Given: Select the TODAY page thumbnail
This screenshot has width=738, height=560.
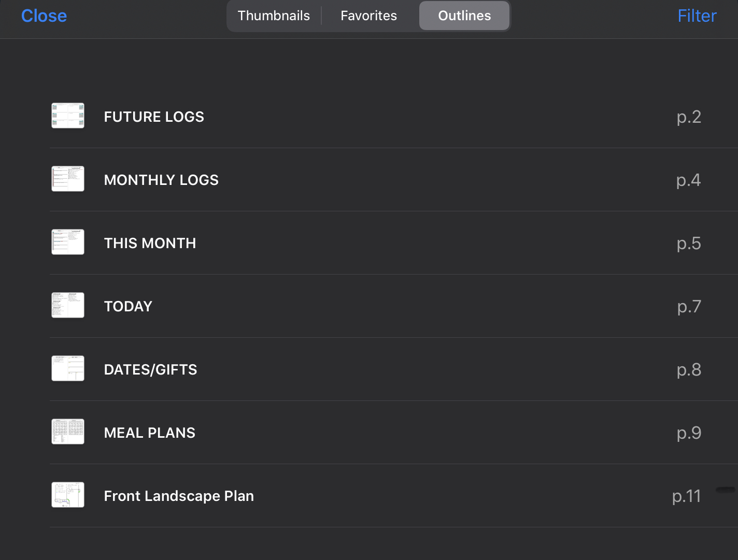Looking at the screenshot, I should pyautogui.click(x=68, y=305).
